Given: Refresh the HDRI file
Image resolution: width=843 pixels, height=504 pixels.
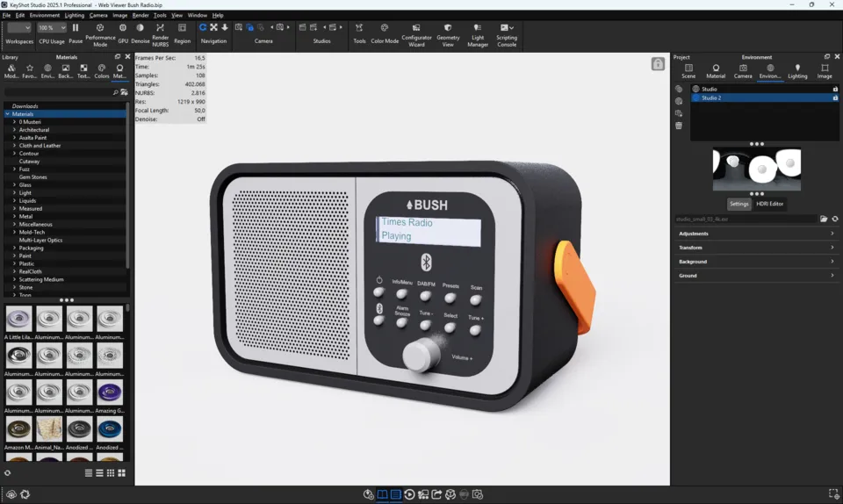Looking at the screenshot, I should pos(835,219).
